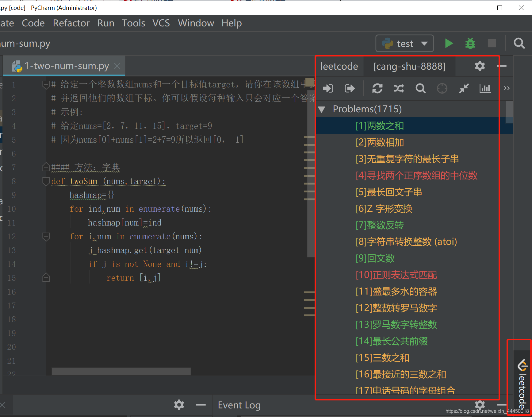Open LeetCode panel settings gear
The width and height of the screenshot is (532, 417).
[480, 66]
